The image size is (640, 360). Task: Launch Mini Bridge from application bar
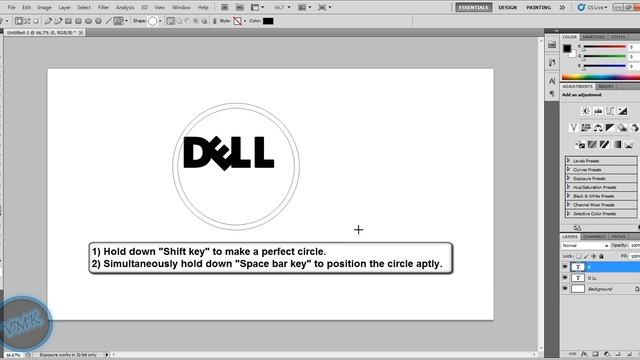[240, 7]
